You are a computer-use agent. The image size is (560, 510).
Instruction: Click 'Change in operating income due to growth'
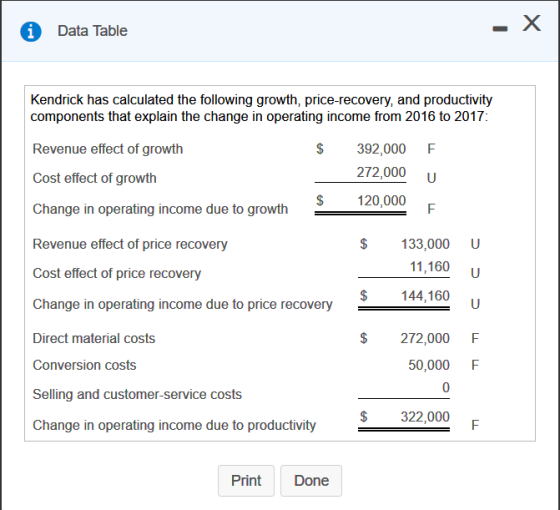(x=160, y=209)
